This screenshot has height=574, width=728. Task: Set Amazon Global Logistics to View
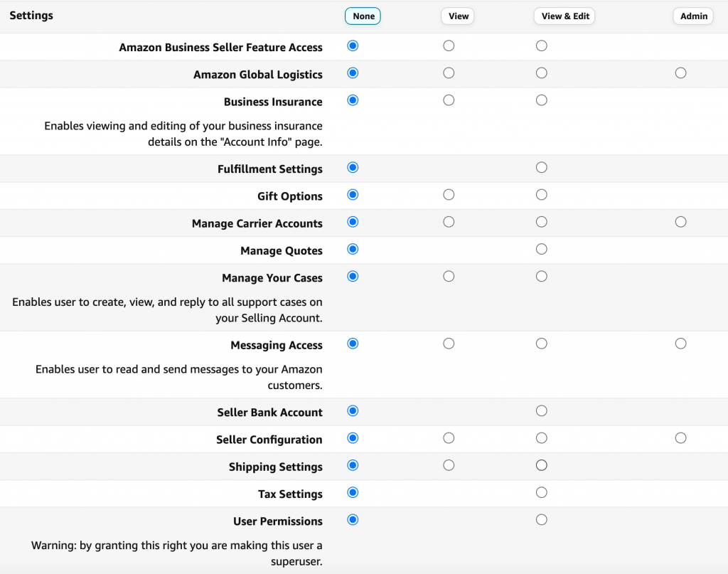pyautogui.click(x=449, y=73)
